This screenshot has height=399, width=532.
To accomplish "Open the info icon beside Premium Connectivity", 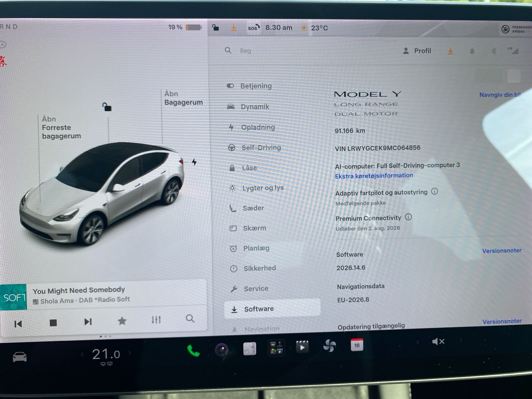I will [408, 217].
